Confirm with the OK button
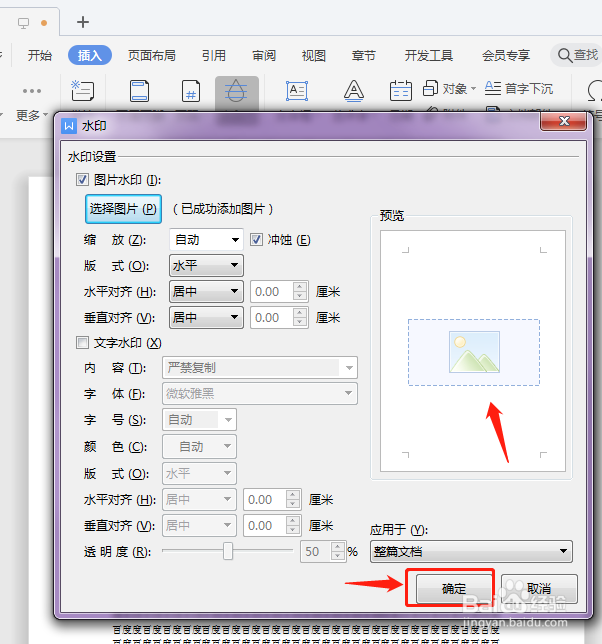Screen dimensions: 602x644 tap(454, 589)
